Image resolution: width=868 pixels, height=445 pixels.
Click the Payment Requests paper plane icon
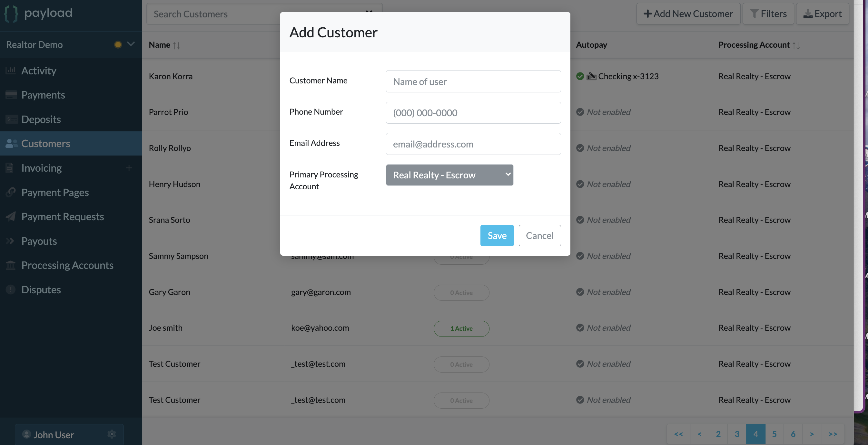11,216
